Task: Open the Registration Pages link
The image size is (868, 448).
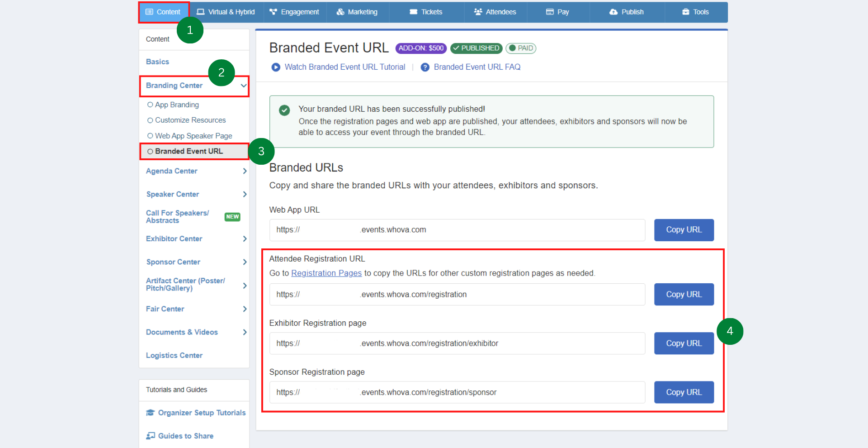Action: tap(326, 272)
